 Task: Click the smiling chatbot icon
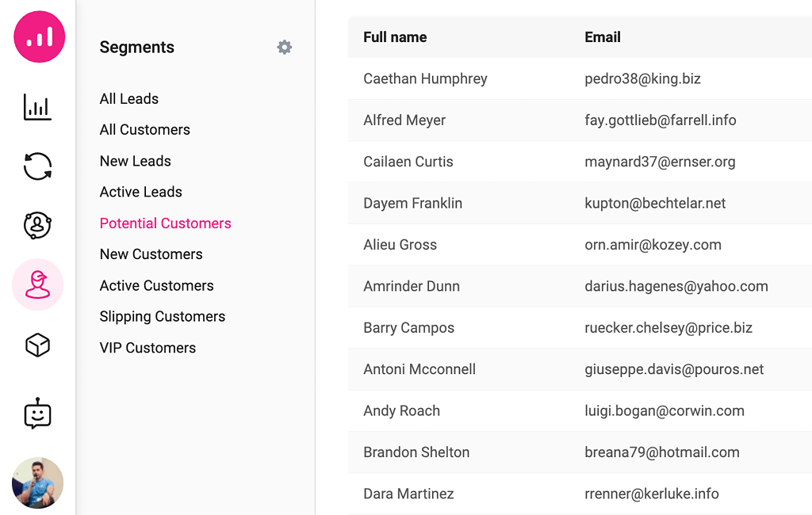click(37, 414)
